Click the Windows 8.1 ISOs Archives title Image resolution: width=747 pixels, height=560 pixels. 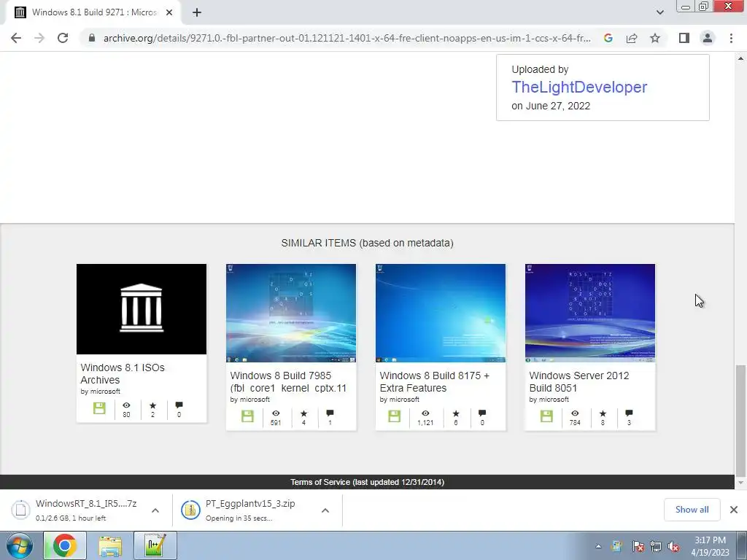123,374
